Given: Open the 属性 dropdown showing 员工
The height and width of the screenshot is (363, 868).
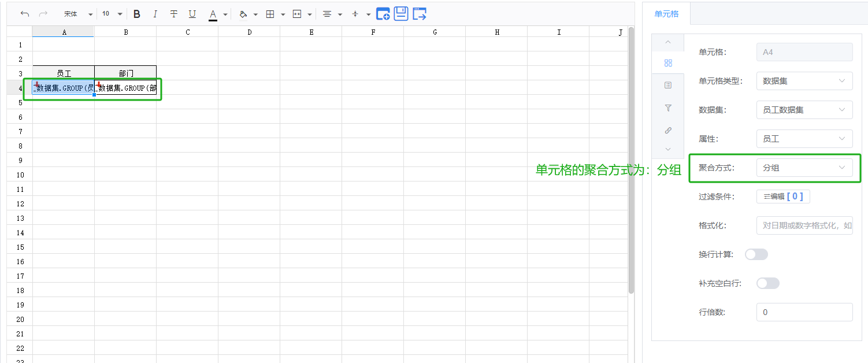Looking at the screenshot, I should click(x=804, y=139).
